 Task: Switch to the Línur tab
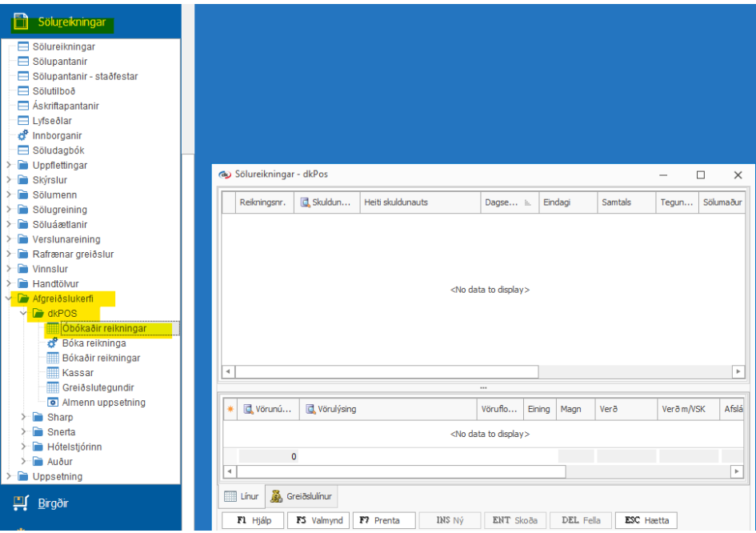click(242, 496)
